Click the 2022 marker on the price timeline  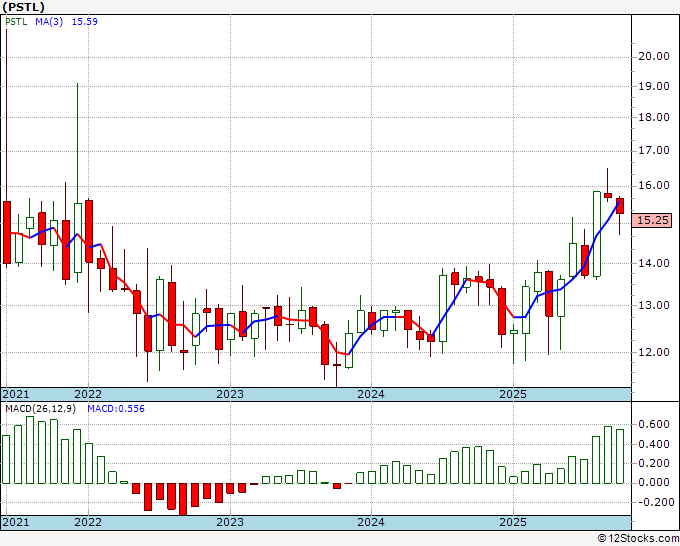pos(88,394)
